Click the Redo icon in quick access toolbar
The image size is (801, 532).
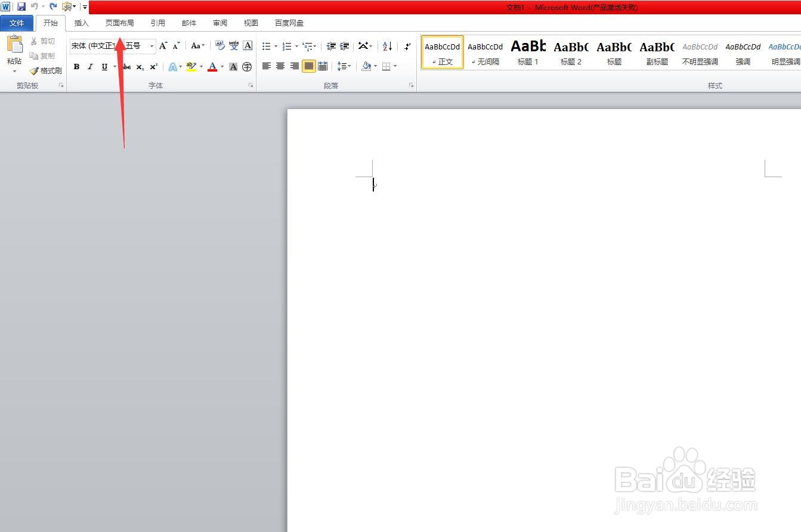[53, 7]
